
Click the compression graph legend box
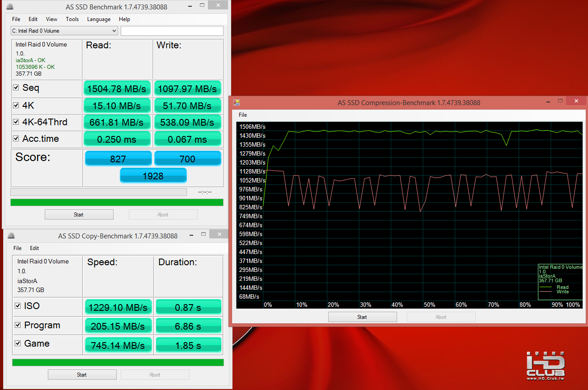coord(560,282)
